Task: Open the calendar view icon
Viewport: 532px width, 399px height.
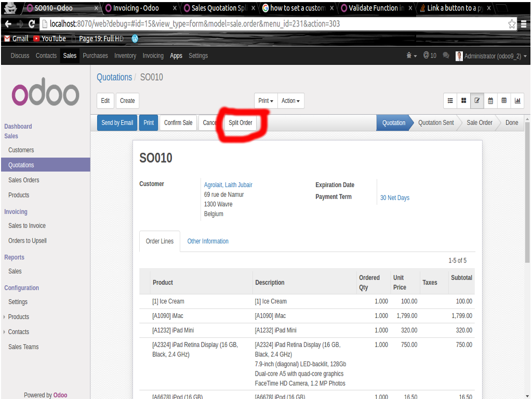Action: tap(490, 101)
